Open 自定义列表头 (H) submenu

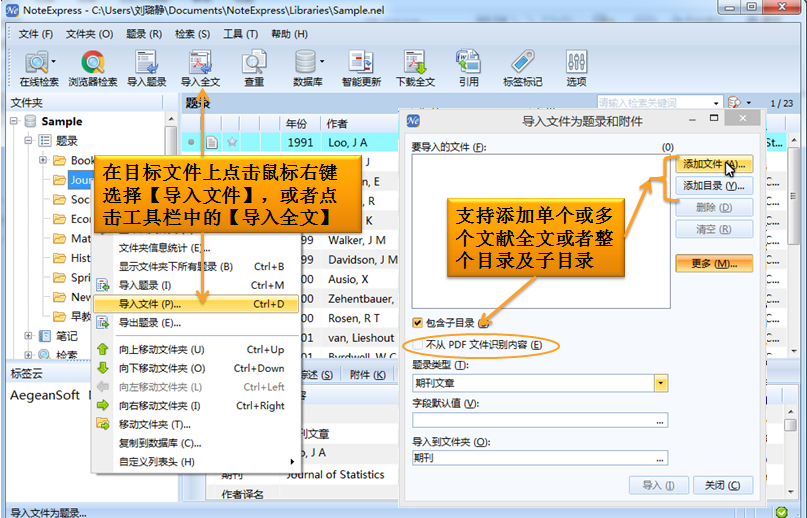(x=196, y=462)
